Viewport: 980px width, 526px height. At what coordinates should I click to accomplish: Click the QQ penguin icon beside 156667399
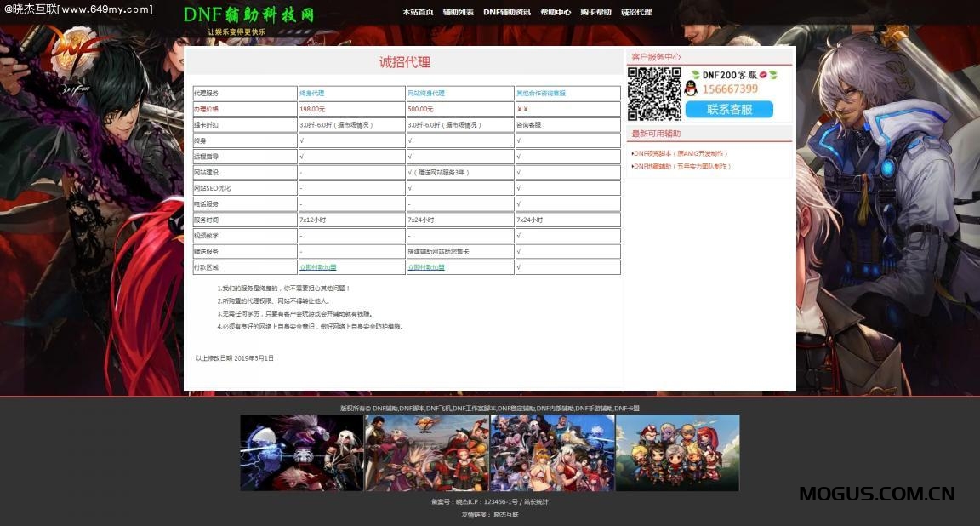[x=691, y=89]
